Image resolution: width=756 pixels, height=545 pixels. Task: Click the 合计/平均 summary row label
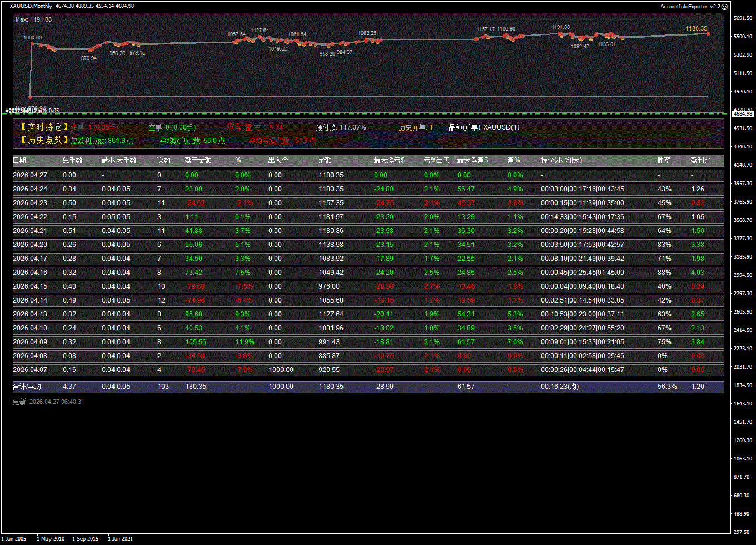click(27, 387)
